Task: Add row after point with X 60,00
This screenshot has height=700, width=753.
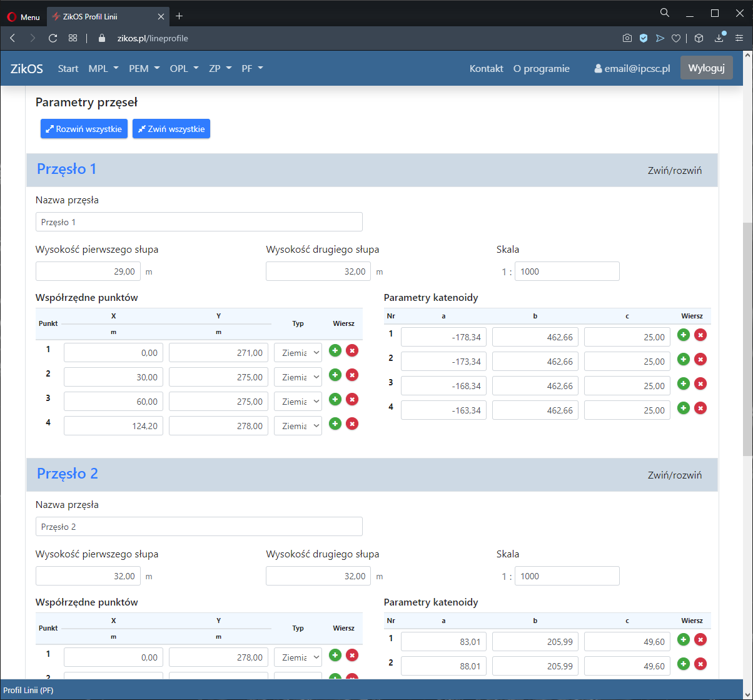Action: (335, 399)
